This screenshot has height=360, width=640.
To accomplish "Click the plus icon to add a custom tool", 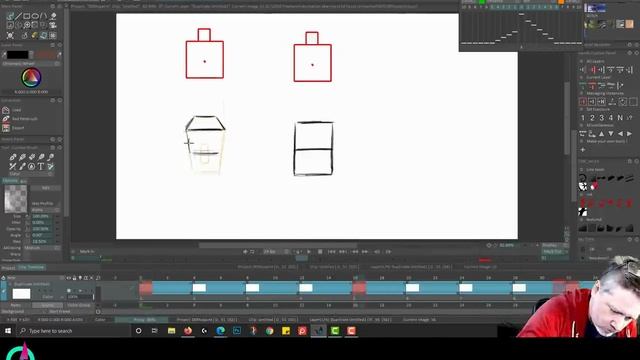I will [x=583, y=150].
